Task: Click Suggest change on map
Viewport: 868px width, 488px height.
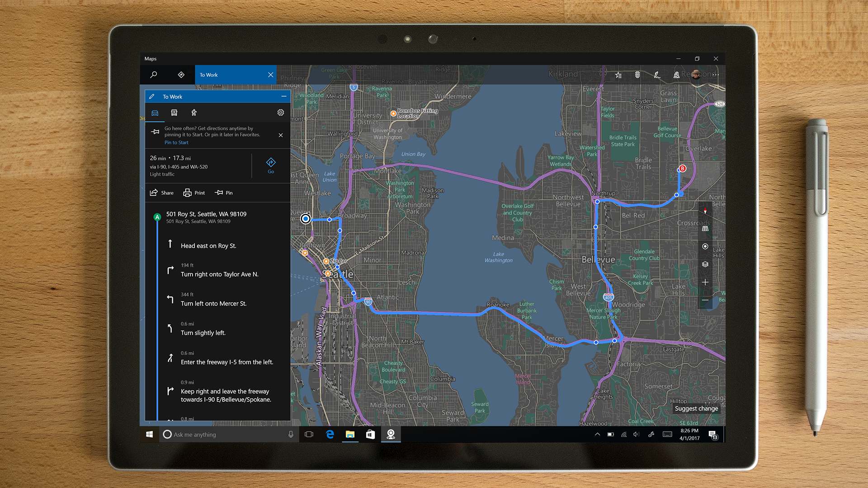Action: click(696, 408)
